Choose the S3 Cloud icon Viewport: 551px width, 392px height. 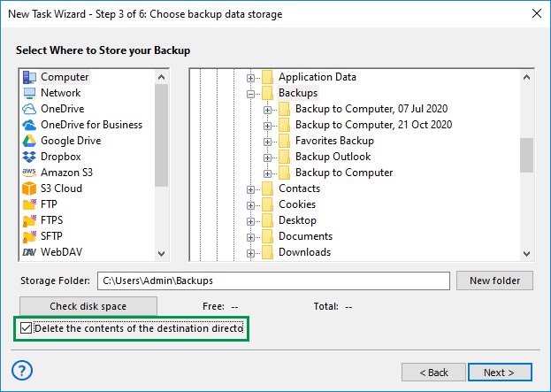pos(29,188)
